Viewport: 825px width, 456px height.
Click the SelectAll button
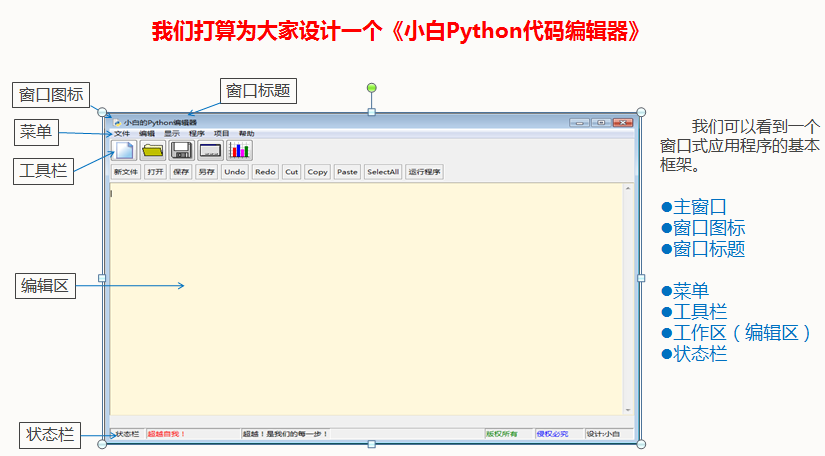coord(383,172)
